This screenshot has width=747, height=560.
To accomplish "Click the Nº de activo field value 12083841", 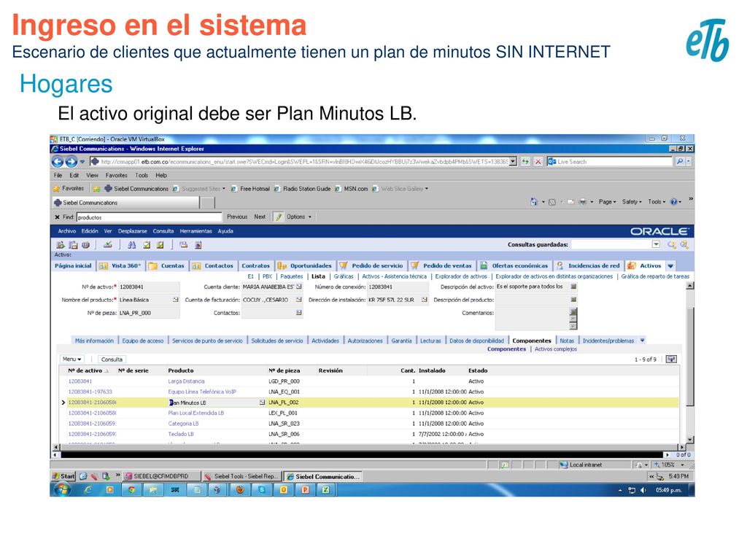I will [149, 287].
